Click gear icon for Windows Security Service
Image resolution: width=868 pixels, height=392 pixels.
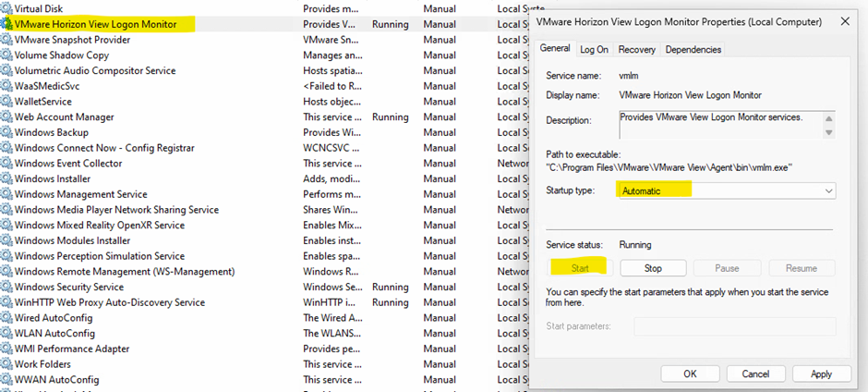pyautogui.click(x=6, y=287)
